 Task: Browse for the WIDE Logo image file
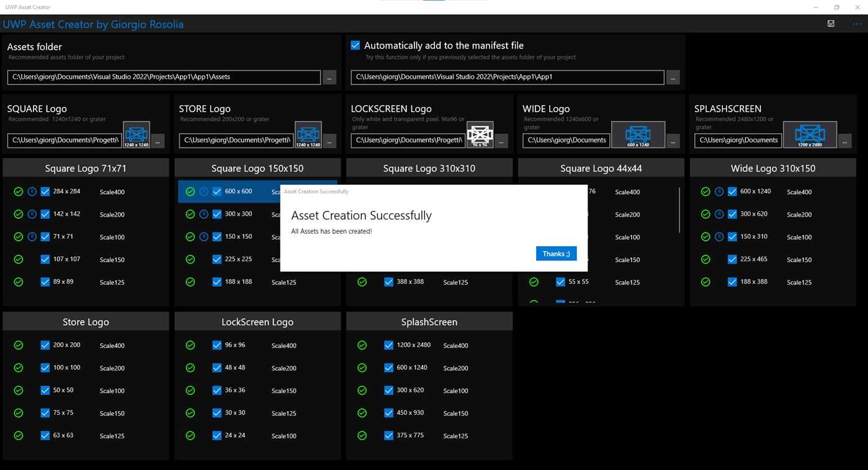click(673, 141)
